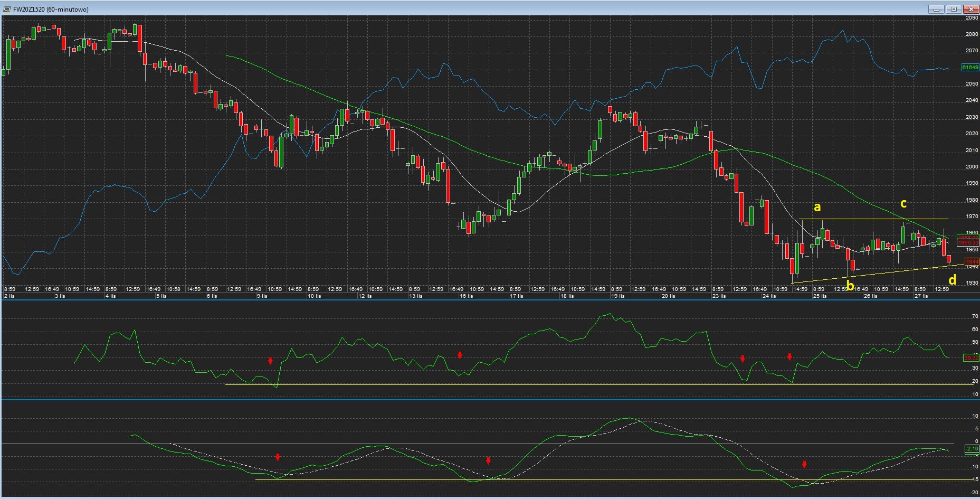Click the yellow 'd' wave label
Image resolution: width=980 pixels, height=499 pixels.
tap(953, 280)
